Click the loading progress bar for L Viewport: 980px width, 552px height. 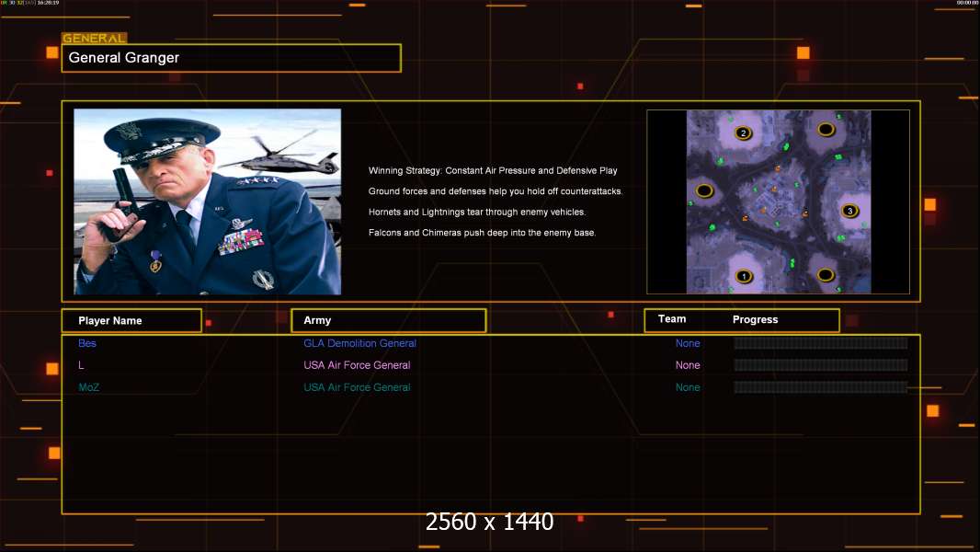click(x=821, y=365)
